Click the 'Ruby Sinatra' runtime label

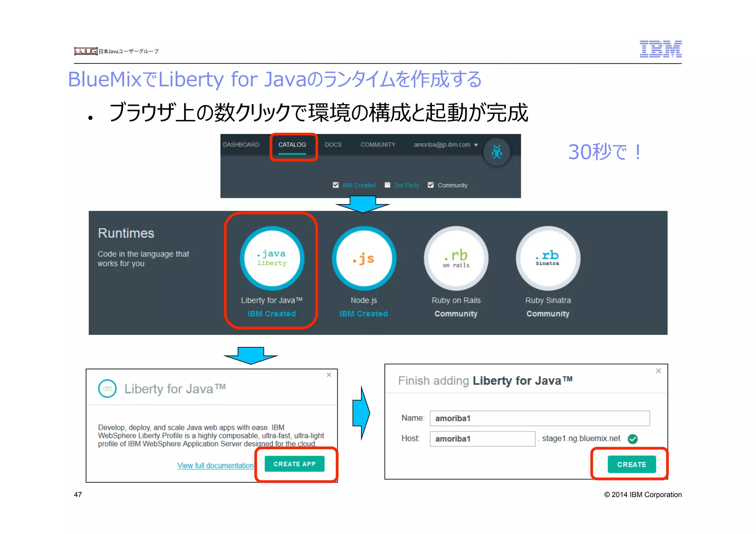pos(548,300)
